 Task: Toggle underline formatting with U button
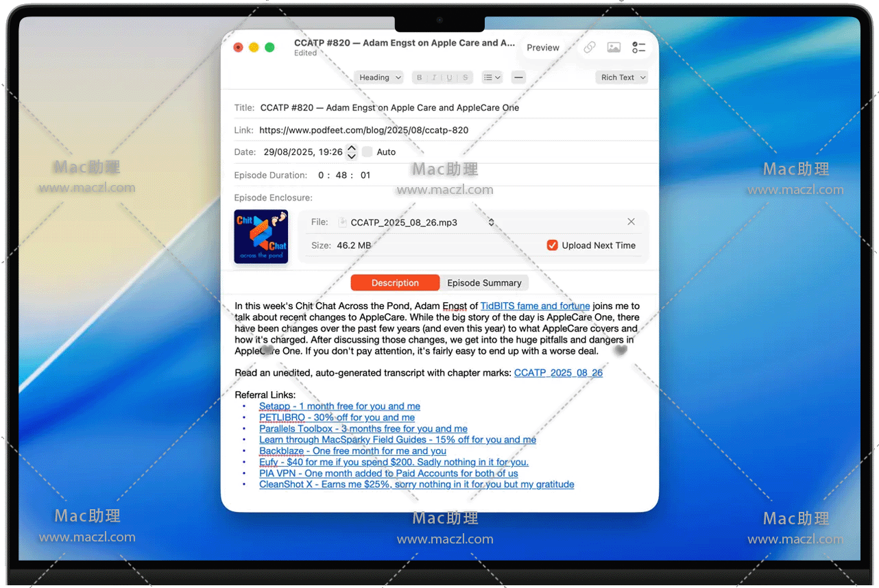[x=450, y=77]
